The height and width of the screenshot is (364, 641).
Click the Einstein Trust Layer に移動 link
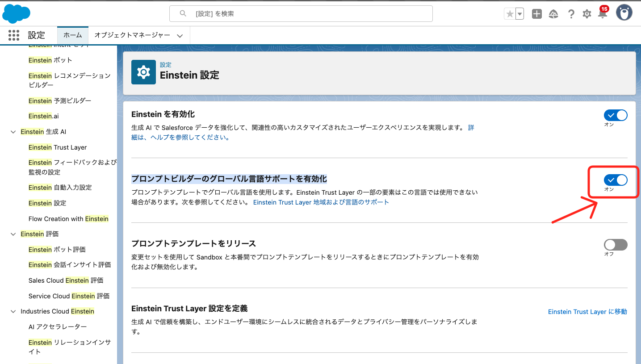[x=587, y=312]
